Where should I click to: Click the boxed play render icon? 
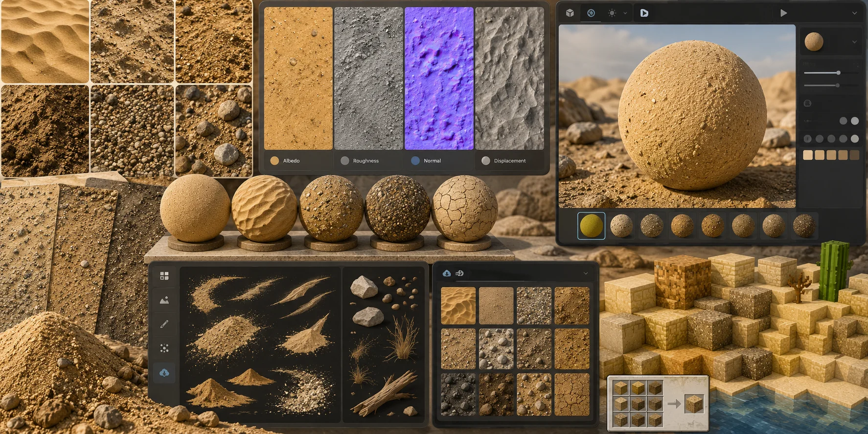644,13
